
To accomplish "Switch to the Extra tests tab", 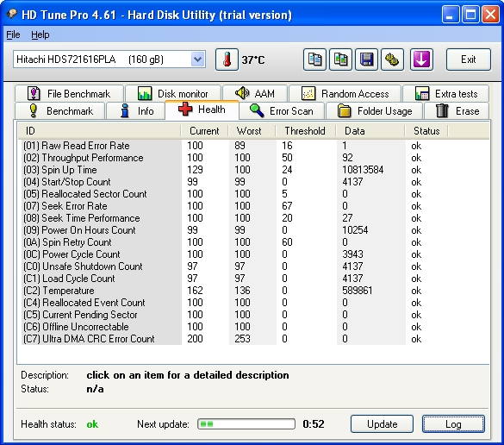I will (x=446, y=94).
